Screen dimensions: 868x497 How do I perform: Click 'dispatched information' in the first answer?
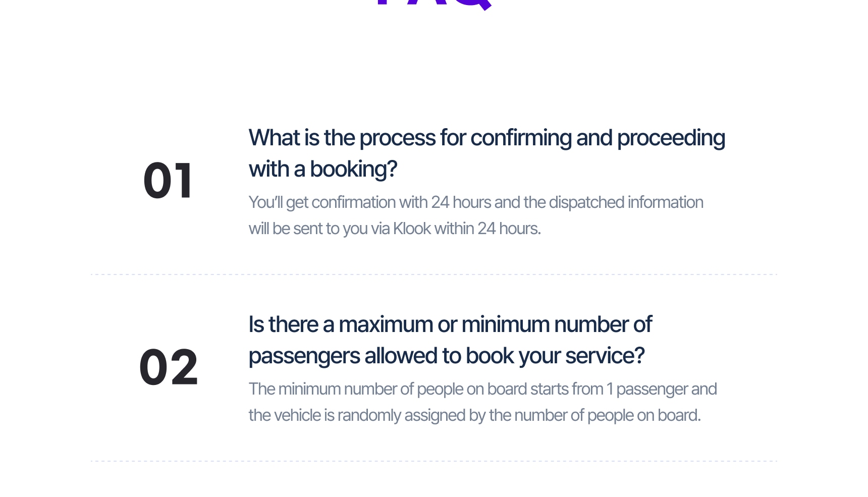tap(626, 202)
